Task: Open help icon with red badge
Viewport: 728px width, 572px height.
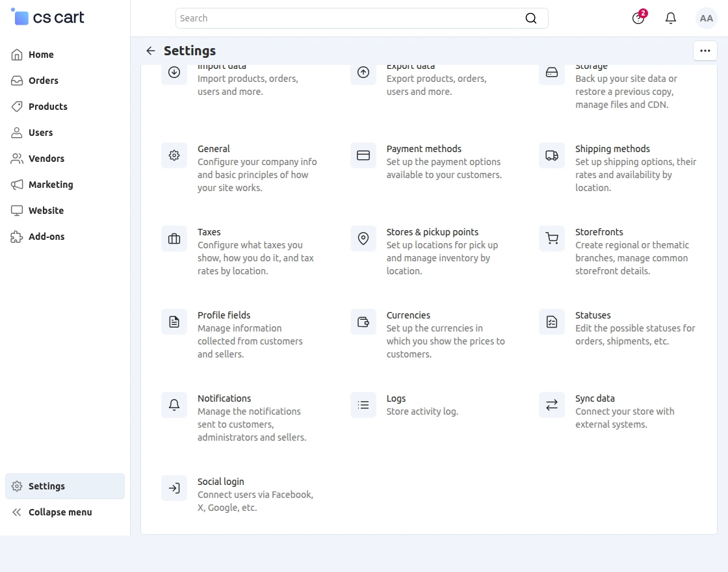Action: point(638,18)
